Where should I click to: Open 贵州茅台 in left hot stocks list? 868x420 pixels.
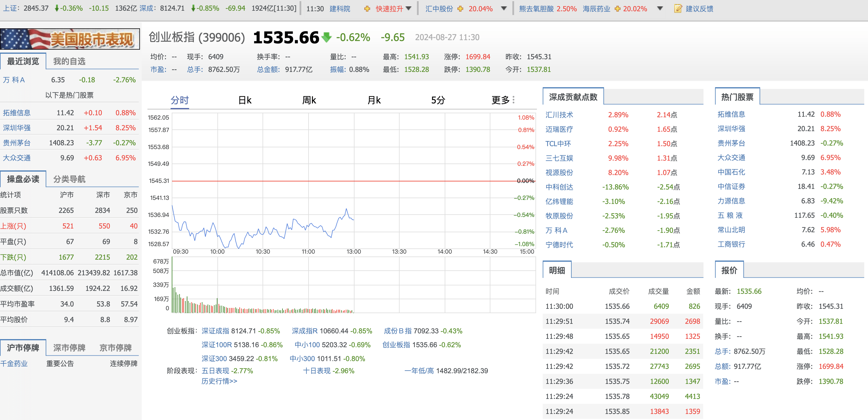pos(16,143)
